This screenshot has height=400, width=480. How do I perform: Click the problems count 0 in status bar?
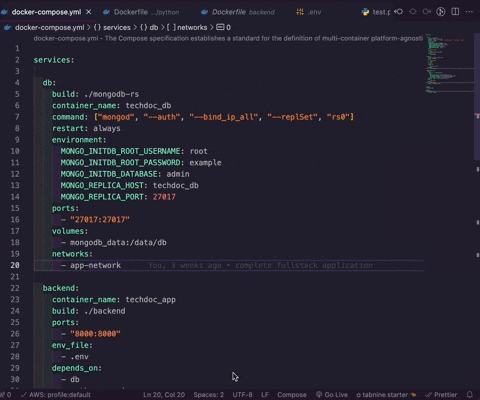7,395
